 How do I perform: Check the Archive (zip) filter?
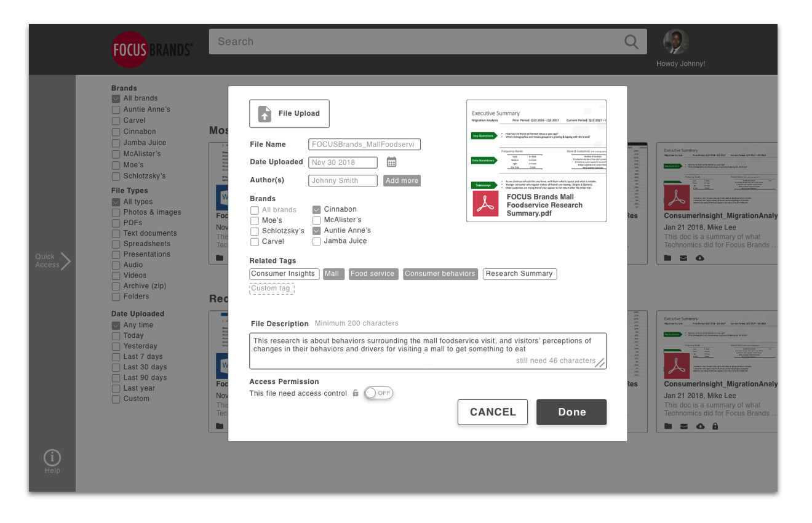pos(116,286)
